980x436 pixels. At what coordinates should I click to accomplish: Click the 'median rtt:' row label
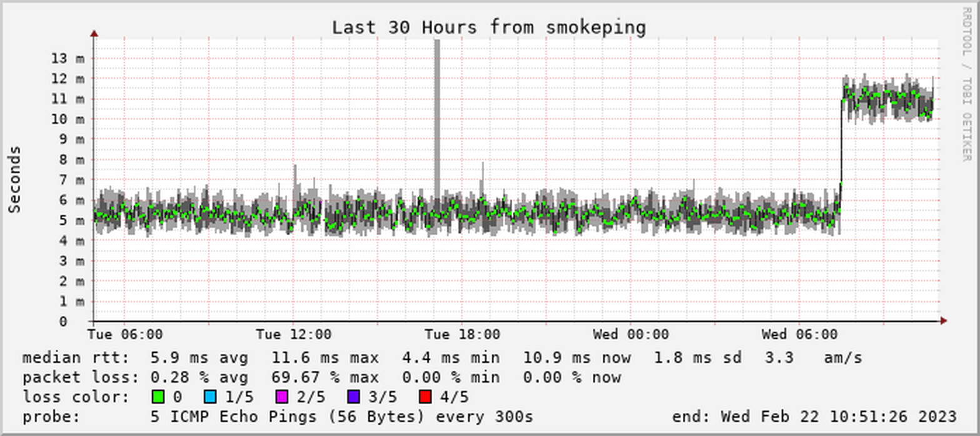76,358
